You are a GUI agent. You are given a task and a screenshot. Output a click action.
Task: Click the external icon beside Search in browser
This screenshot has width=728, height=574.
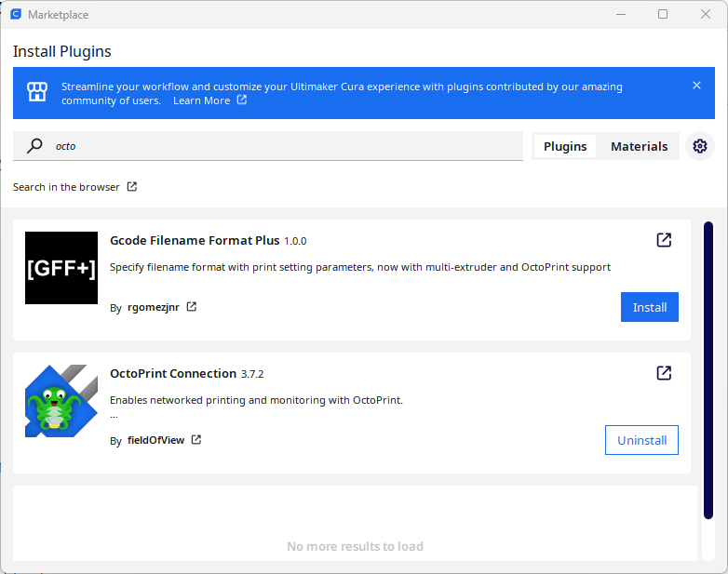(x=132, y=187)
